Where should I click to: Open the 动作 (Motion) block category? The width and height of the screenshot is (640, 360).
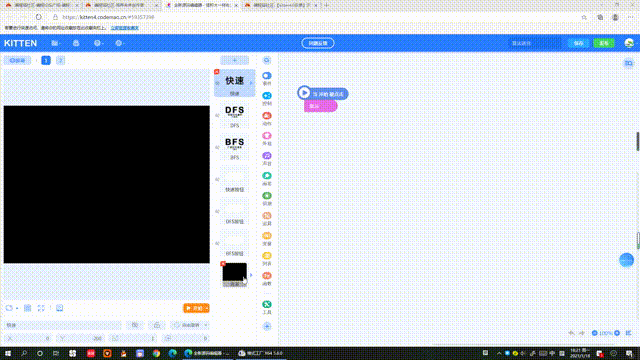pyautogui.click(x=267, y=118)
